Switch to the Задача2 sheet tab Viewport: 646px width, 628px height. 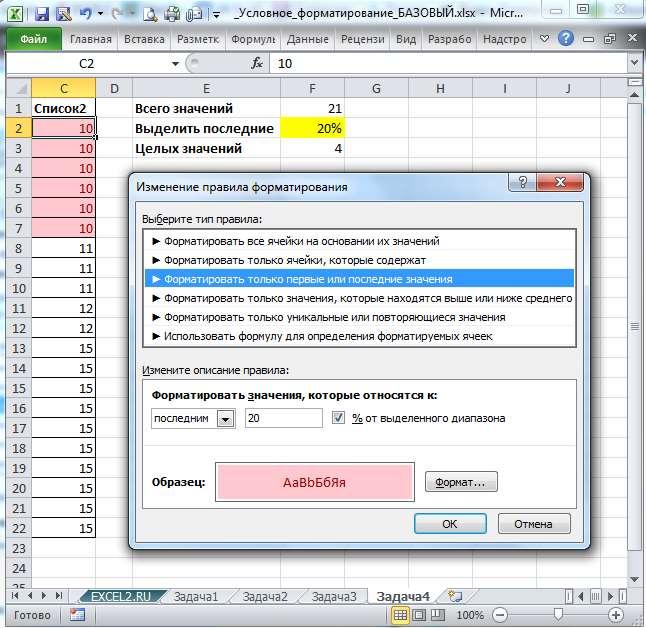pyautogui.click(x=265, y=596)
